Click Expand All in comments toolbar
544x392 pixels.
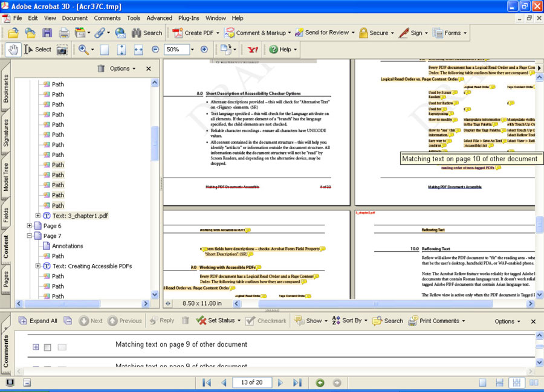pos(37,321)
